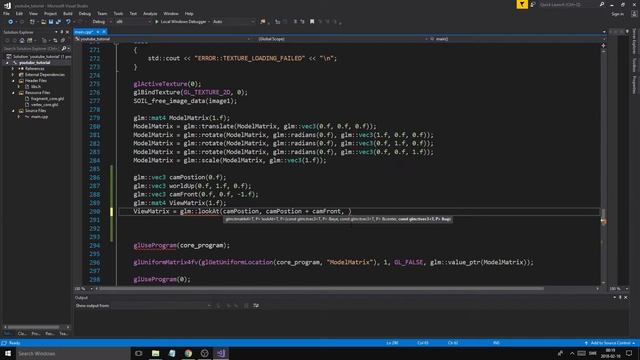The image size is (640, 360).
Task: Open the Project menu
Action: pos(50,13)
